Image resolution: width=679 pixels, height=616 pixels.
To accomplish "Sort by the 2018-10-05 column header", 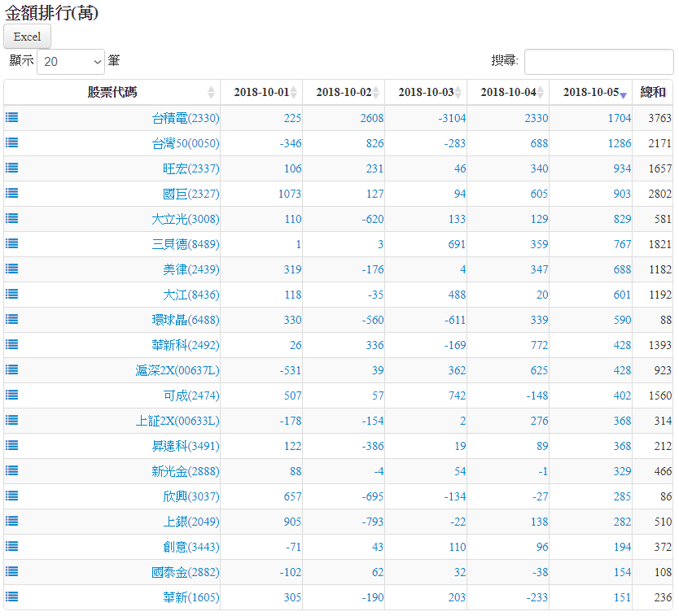I will [590, 93].
